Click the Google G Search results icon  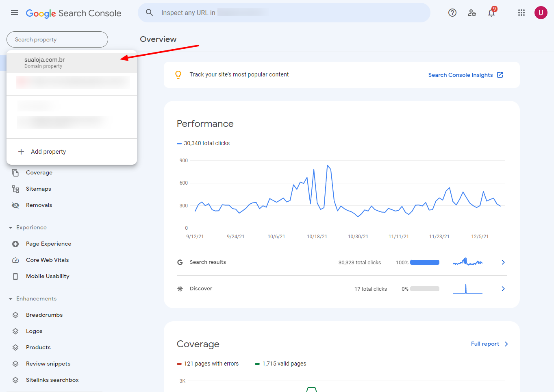pos(180,262)
